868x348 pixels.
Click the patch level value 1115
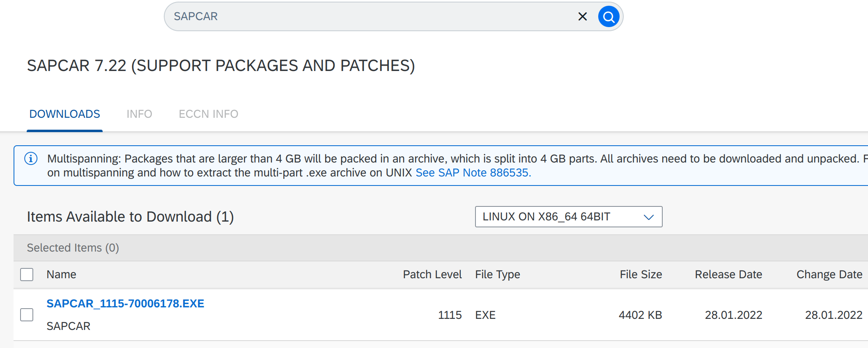tap(450, 315)
